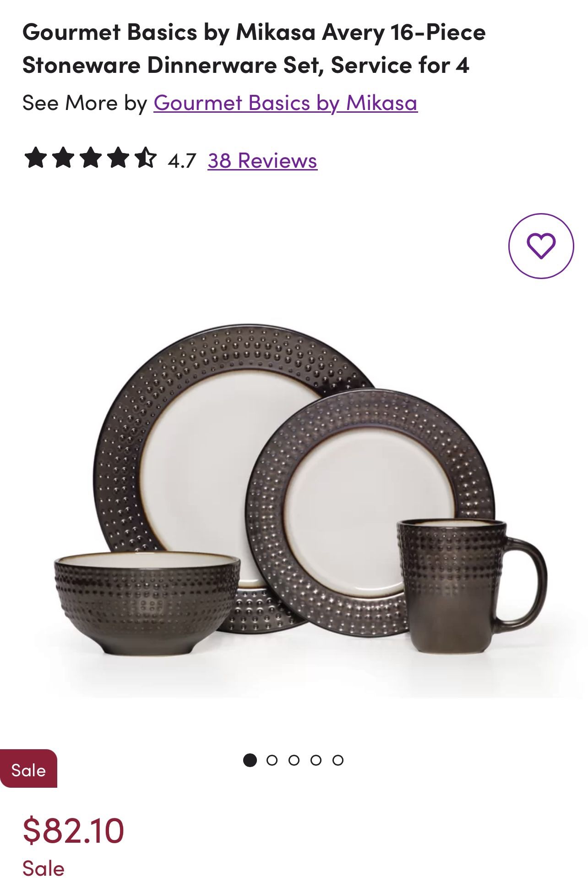This screenshot has width=588, height=878.
Task: Open the 38 Reviews link
Action: pos(262,160)
